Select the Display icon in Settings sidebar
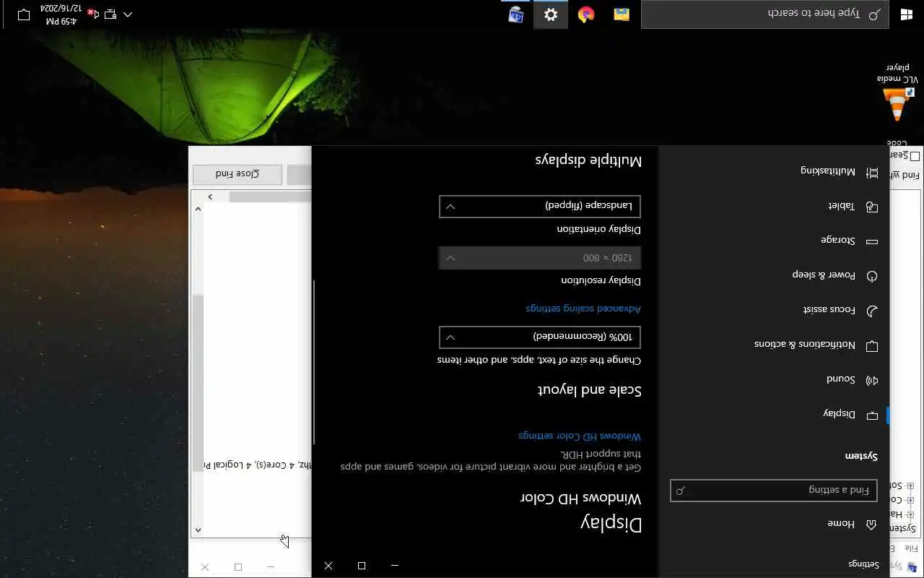Screen dimensions: 924x578 tap(872, 415)
